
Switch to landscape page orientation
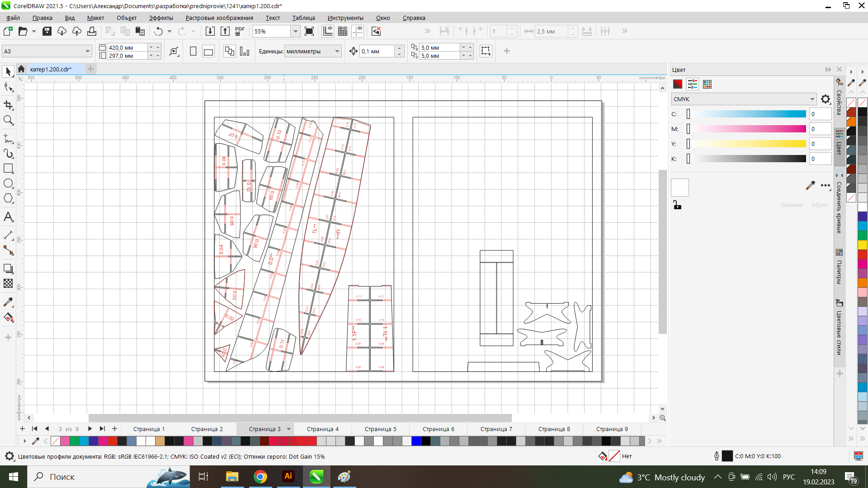click(208, 52)
